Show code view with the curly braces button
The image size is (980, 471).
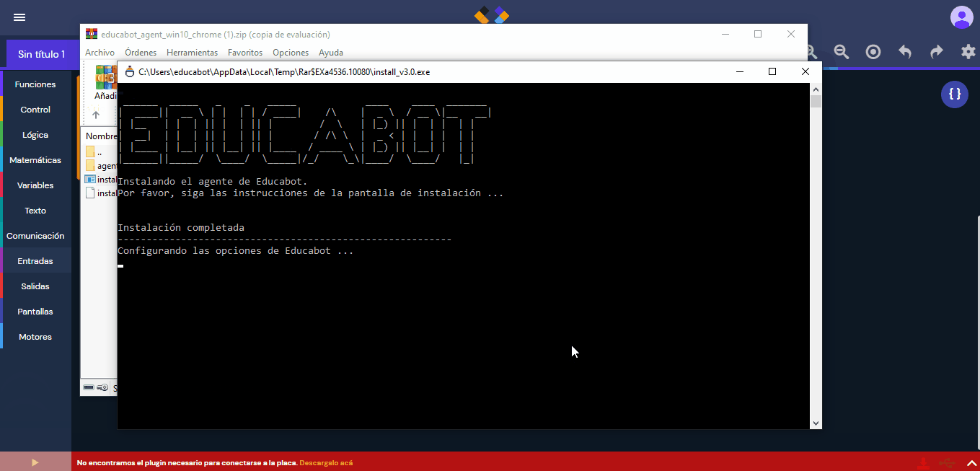tap(955, 94)
